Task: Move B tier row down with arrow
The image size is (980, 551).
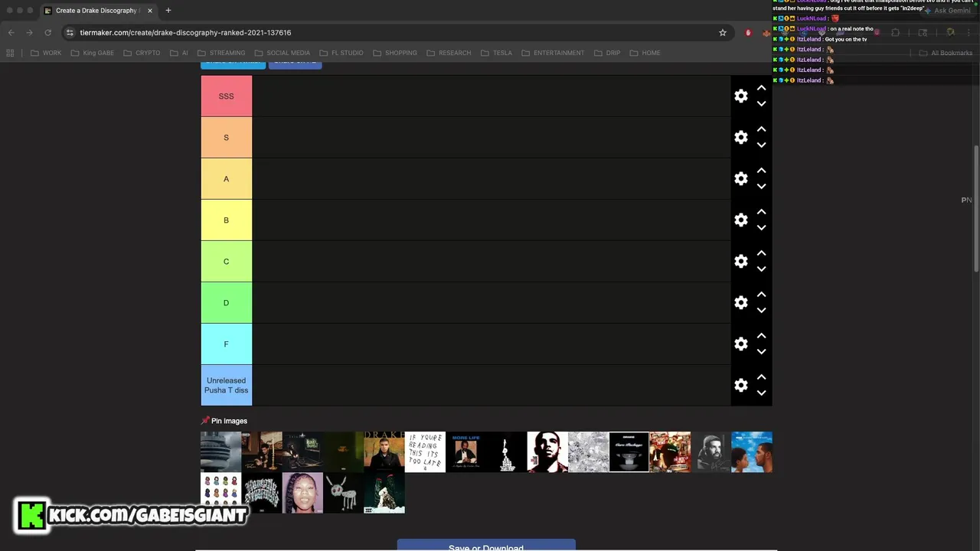Action: click(761, 228)
